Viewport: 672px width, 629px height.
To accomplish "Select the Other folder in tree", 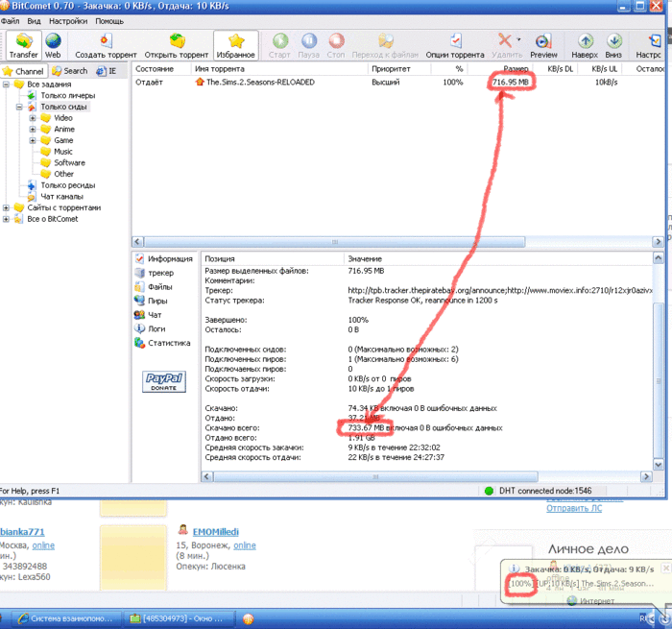I will point(63,174).
